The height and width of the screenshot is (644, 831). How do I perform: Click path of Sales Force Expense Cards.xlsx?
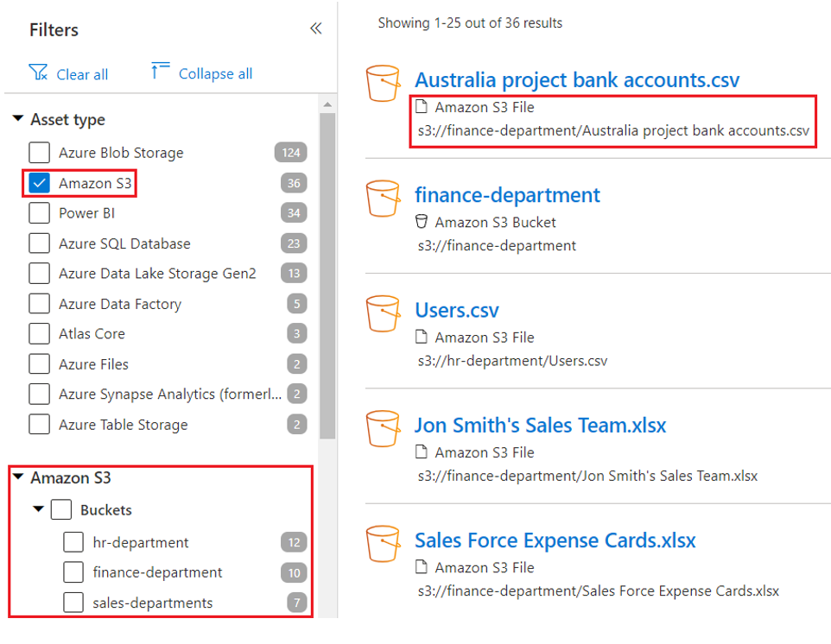599,591
